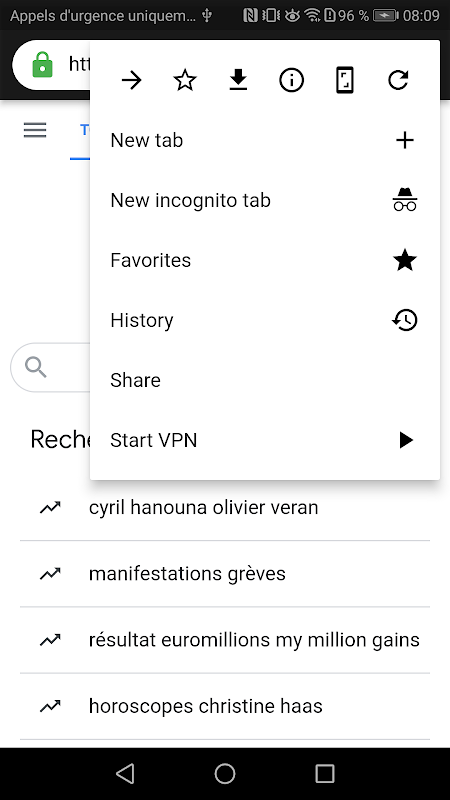This screenshot has width=450, height=800.
Task: Open Favorites from the menu
Action: coord(265,260)
